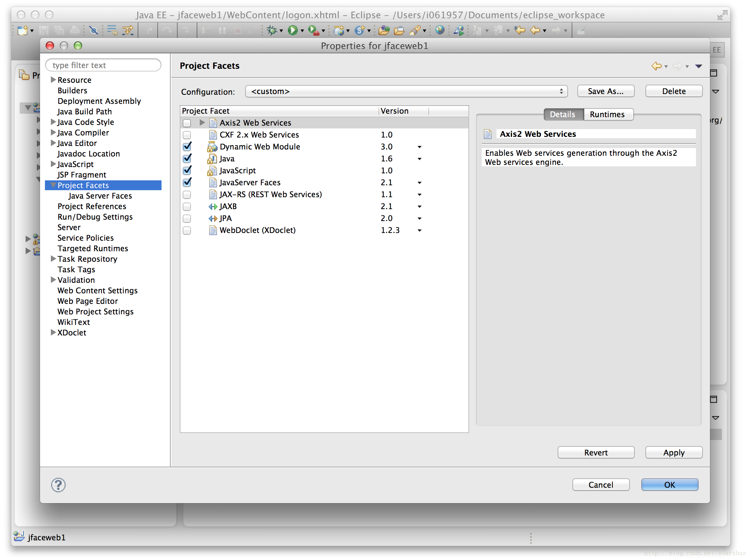This screenshot has height=560, width=750.
Task: Open the view menu triangle in Properties header
Action: coord(698,66)
